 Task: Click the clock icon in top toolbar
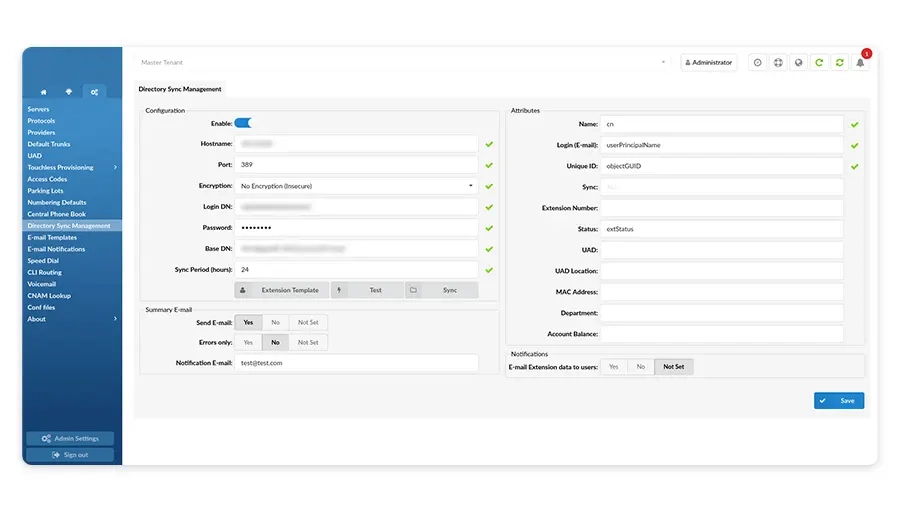pos(757,63)
